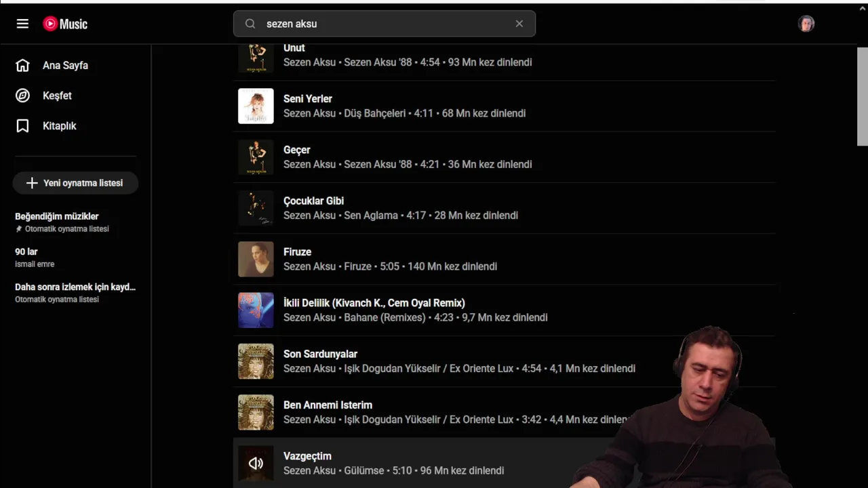Image resolution: width=868 pixels, height=488 pixels.
Task: Click the search magnifier icon
Action: tap(250, 24)
